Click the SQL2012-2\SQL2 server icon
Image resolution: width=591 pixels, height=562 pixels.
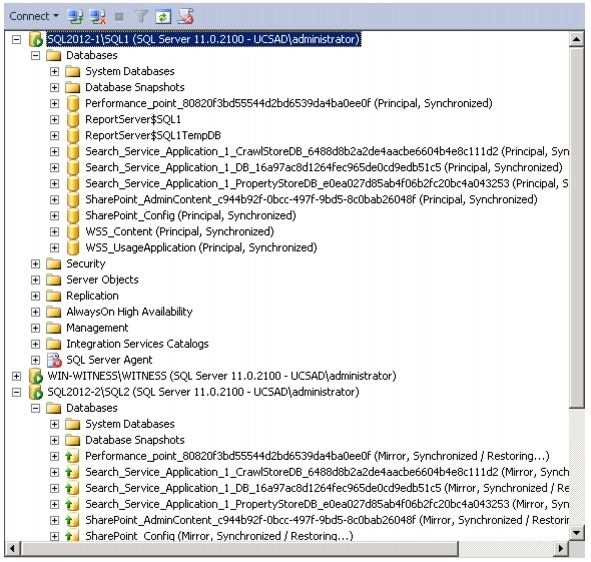coord(36,392)
